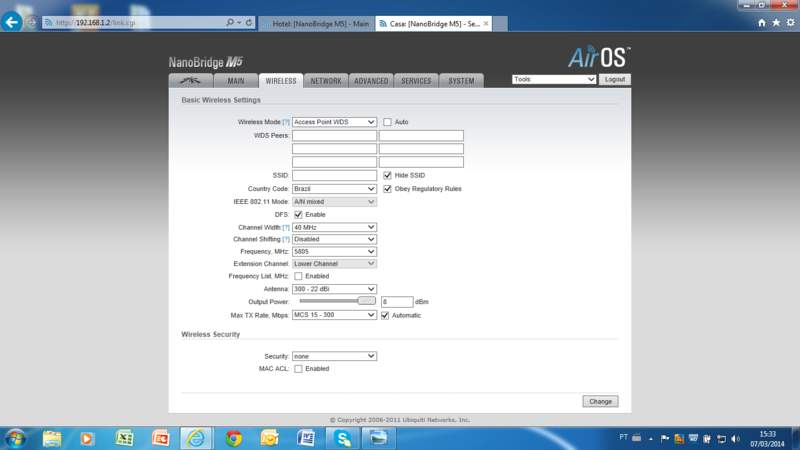The width and height of the screenshot is (800, 450).
Task: Open the Channel Shifting dropdown
Action: pos(334,239)
